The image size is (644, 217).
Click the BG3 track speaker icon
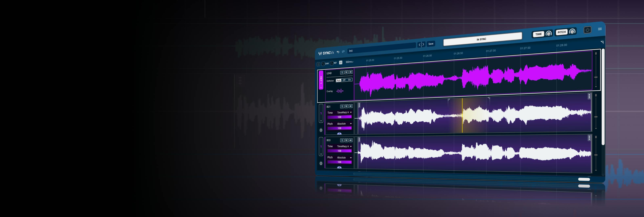pos(350,140)
